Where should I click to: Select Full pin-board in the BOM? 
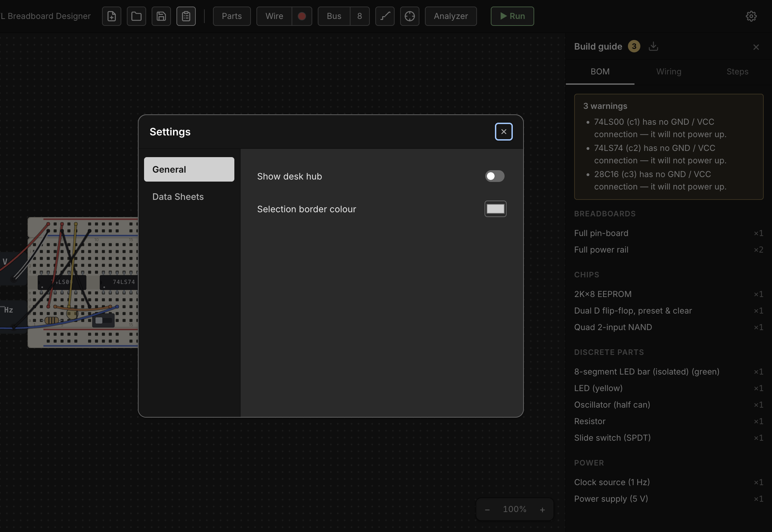tap(669, 233)
